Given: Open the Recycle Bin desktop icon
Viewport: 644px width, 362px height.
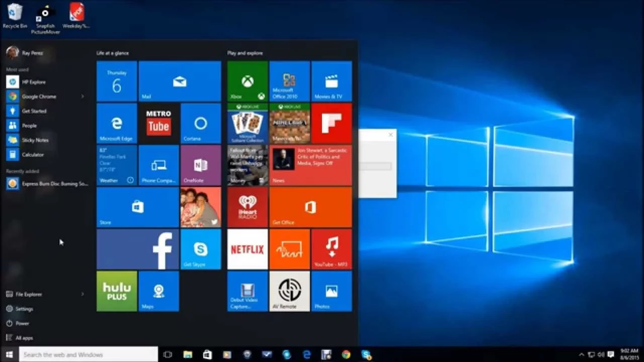Looking at the screenshot, I should click(x=15, y=16).
